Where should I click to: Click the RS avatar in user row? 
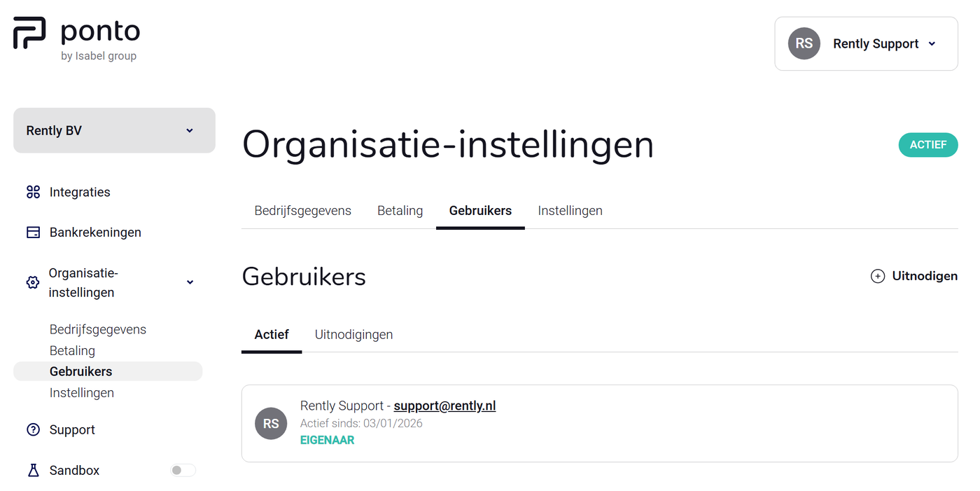271,424
